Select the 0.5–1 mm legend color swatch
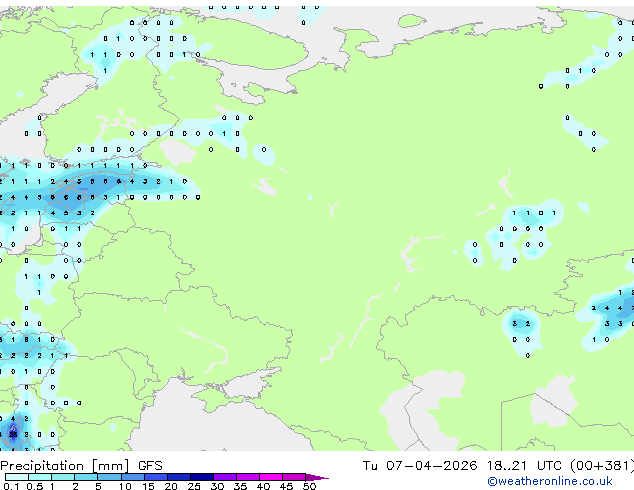 40,477
